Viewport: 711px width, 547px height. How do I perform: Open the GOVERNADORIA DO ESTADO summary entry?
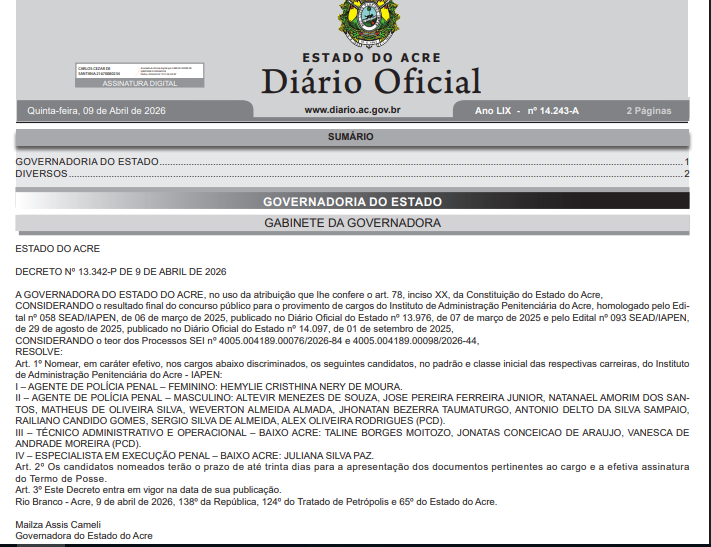[x=88, y=162]
